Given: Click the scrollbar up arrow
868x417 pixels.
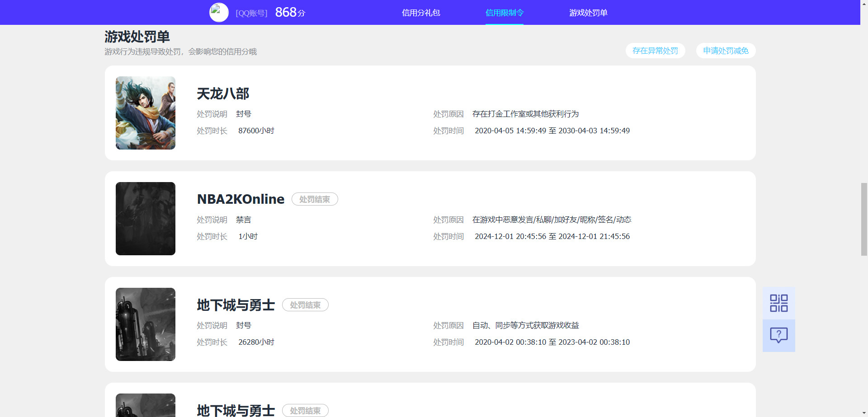Looking at the screenshot, I should (x=864, y=3).
